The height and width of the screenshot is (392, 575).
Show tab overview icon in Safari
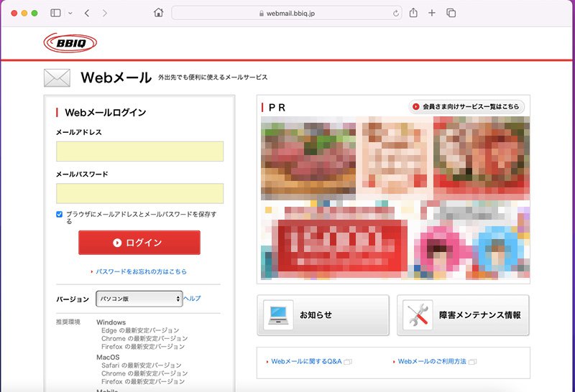point(451,13)
